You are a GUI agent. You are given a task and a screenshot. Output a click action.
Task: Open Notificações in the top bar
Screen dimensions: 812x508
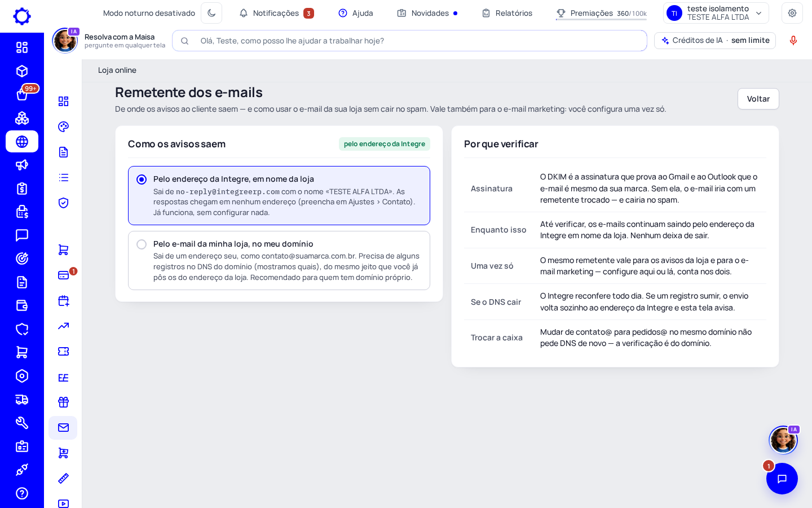(276, 13)
